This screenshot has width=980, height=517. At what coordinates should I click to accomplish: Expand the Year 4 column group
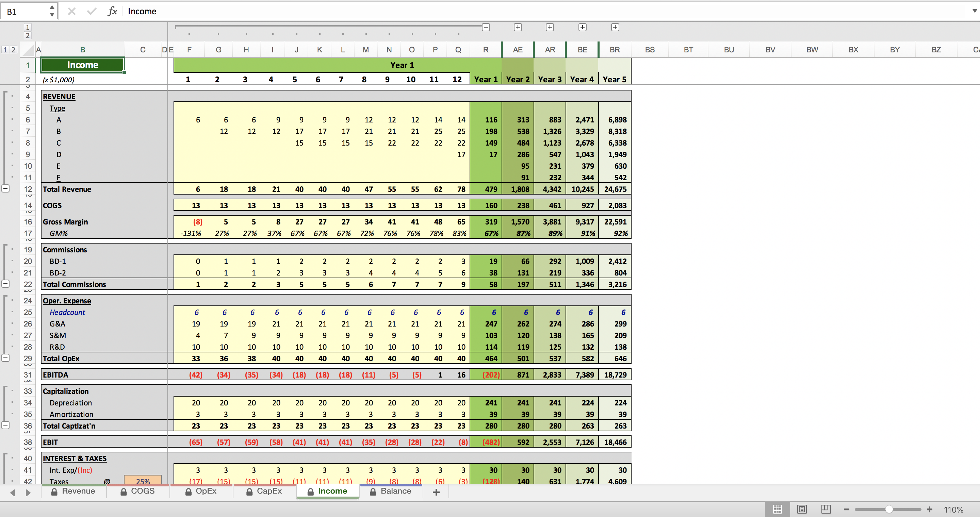pos(583,27)
